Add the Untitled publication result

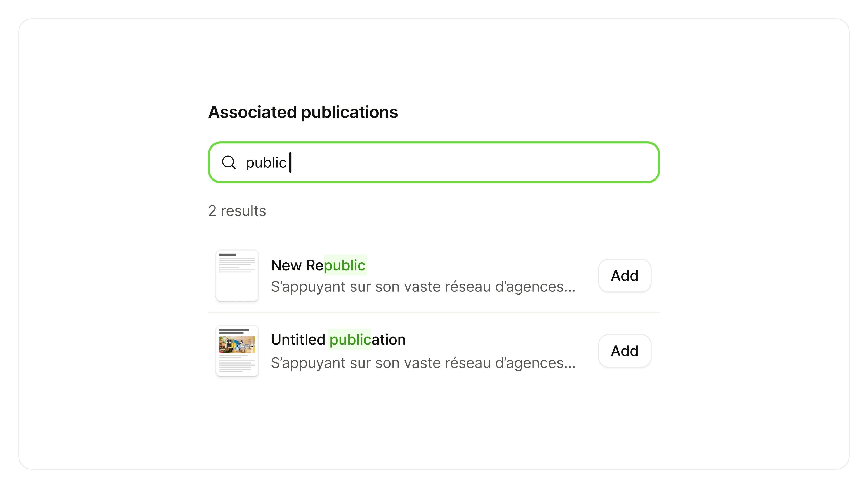point(624,351)
